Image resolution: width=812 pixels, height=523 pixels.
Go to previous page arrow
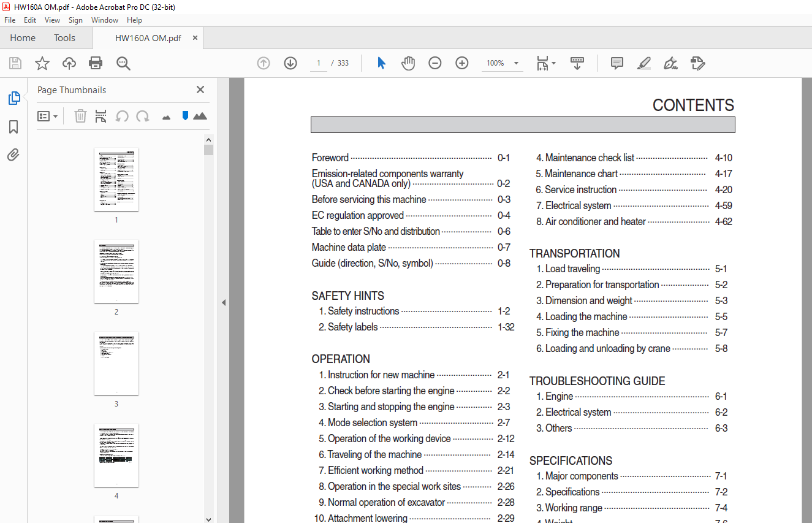(x=264, y=63)
